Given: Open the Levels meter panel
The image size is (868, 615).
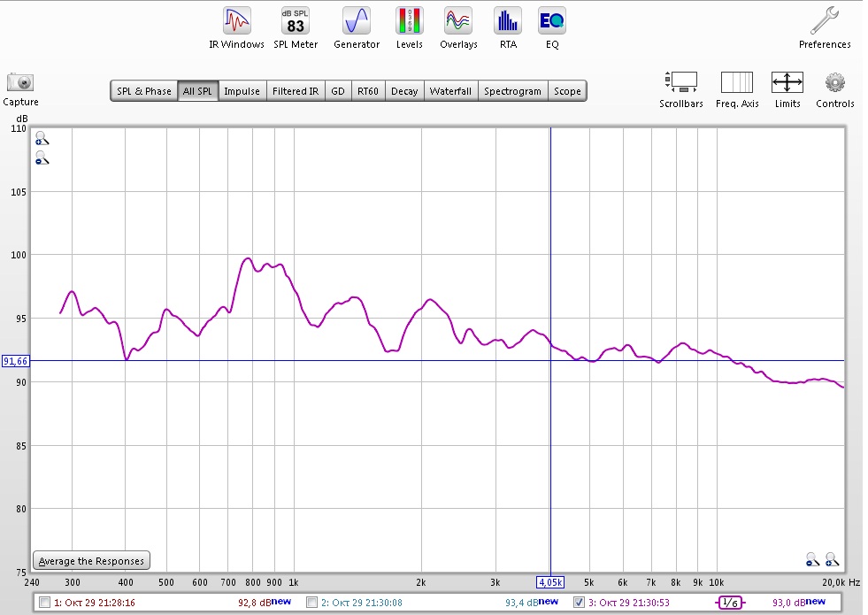Looking at the screenshot, I should pyautogui.click(x=409, y=27).
